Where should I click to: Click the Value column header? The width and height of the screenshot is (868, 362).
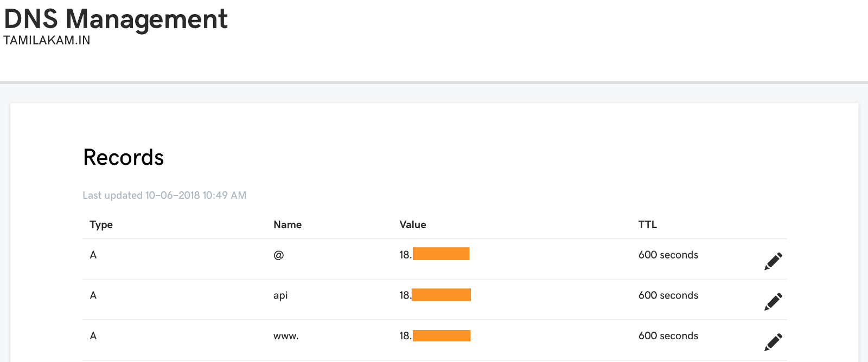pyautogui.click(x=413, y=225)
